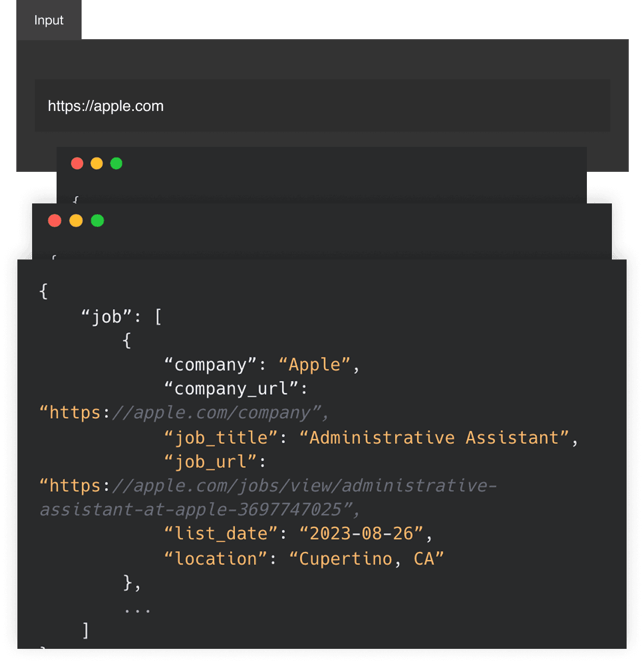
Task: Expand the "..." ellipsis for more jobs
Action: click(137, 609)
